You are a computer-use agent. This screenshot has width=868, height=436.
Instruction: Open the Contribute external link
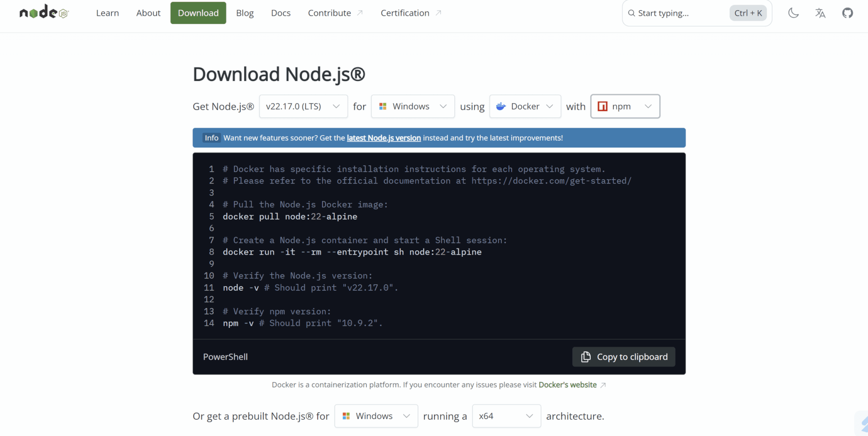coord(335,13)
